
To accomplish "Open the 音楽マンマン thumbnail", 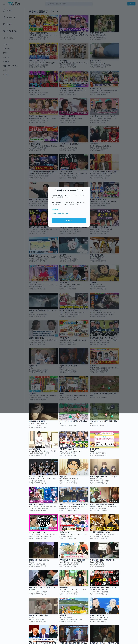I will point(74,522).
